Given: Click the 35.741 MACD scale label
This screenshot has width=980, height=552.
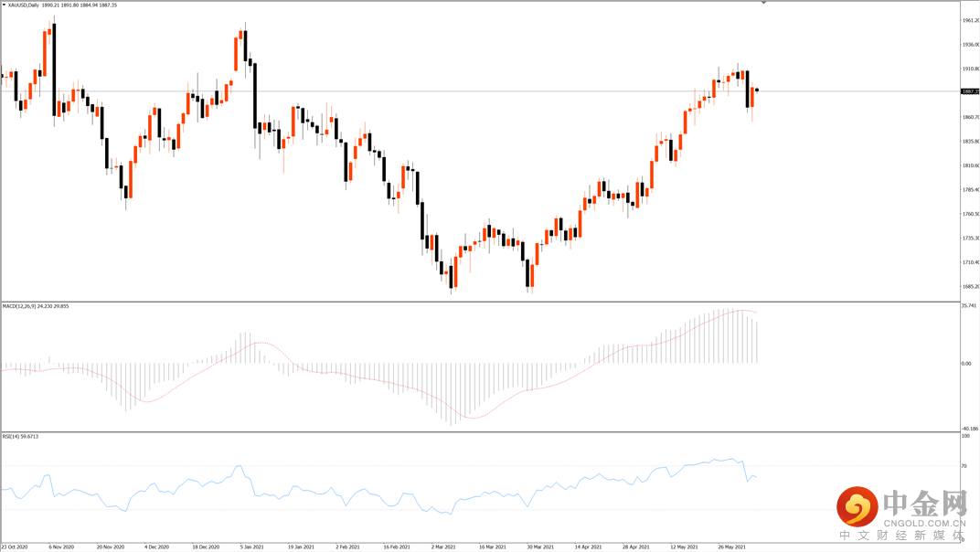Looking at the screenshot, I should (969, 306).
